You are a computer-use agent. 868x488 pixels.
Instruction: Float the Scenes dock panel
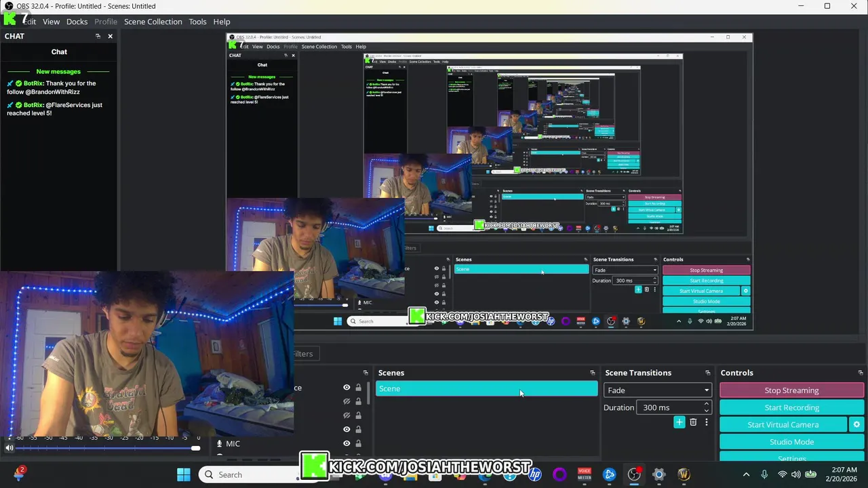click(592, 373)
